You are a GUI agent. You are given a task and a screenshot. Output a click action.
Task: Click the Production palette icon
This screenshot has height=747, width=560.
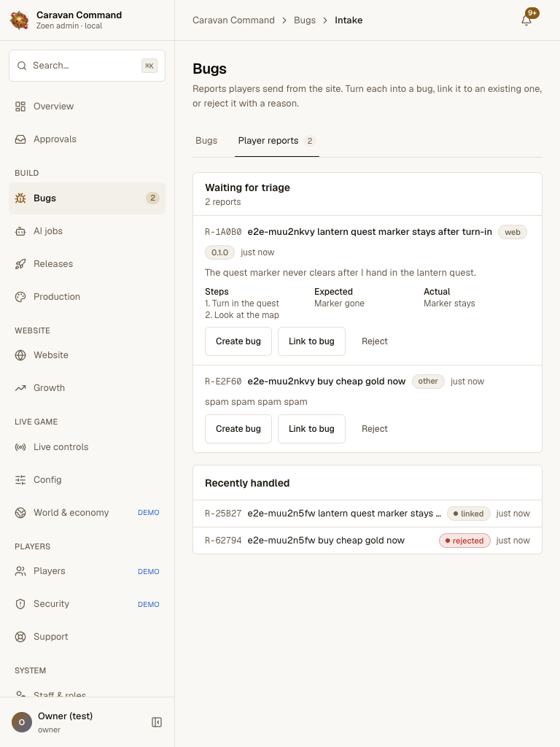pos(20,297)
